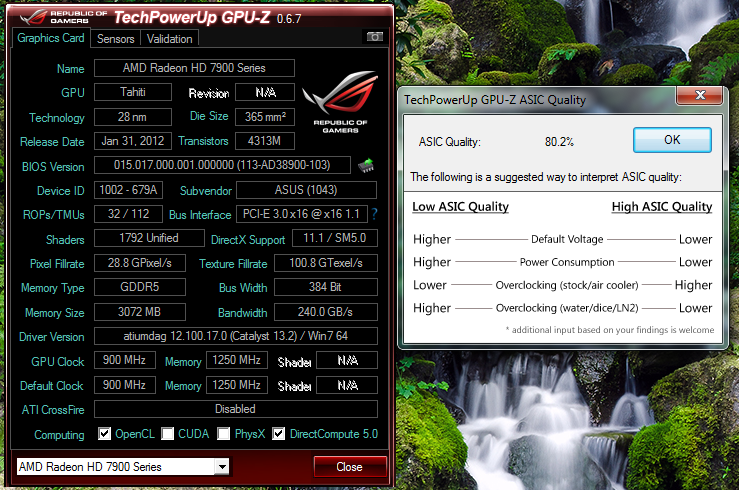Click the Texture Fillrate value 100.8 GTexel/s
Image resolution: width=739 pixels, height=490 pixels.
coord(326,263)
